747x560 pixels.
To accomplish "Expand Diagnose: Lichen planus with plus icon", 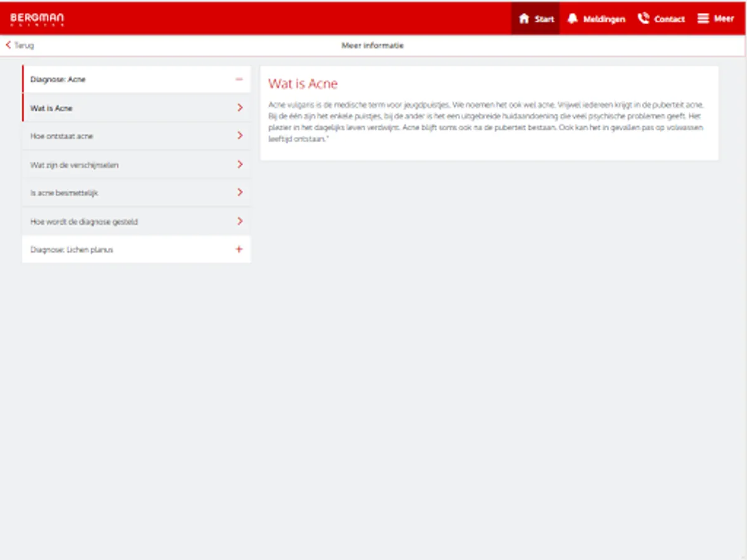I will coord(239,249).
